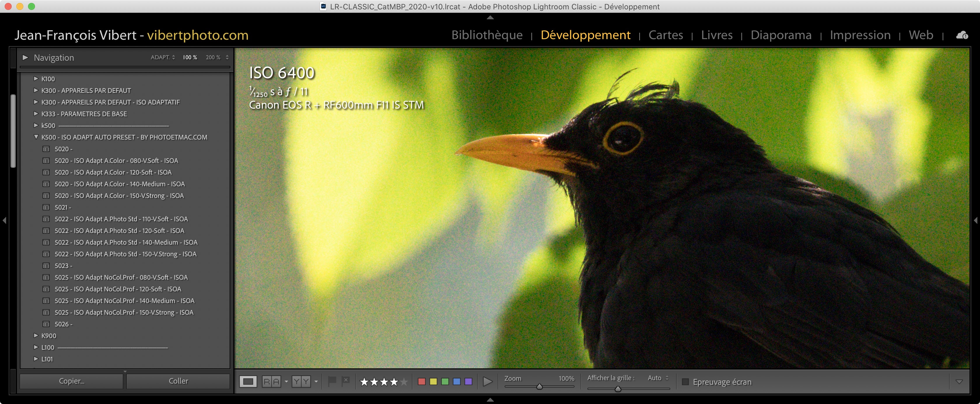980x404 pixels.
Task: Switch to the Bibliothèque module
Action: [487, 35]
